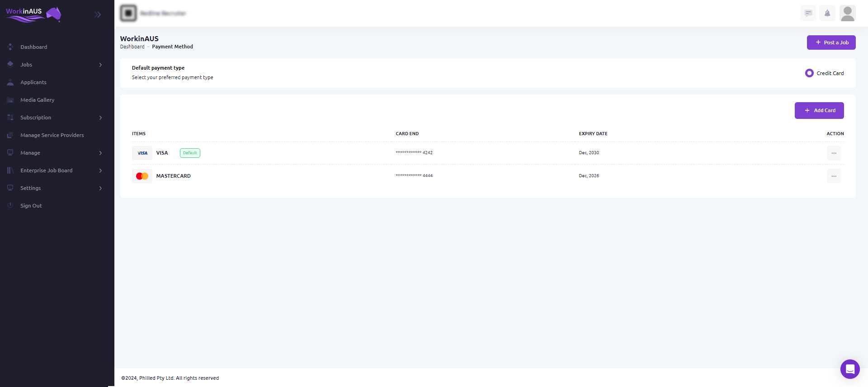Click the Manage sidebar icon
Image resolution: width=868 pixels, height=387 pixels.
[10, 152]
